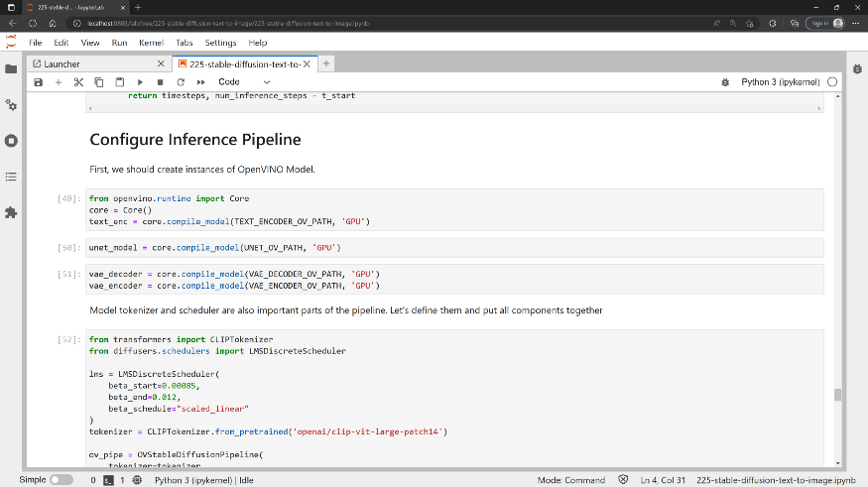Toggle the Simple interface mode switch

point(61,480)
